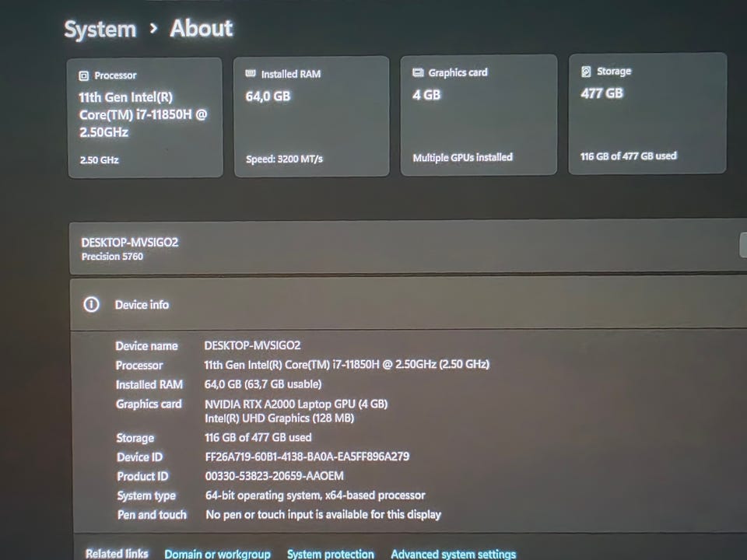This screenshot has width=747, height=560.
Task: Click "Intel(R) UHD Graphics (128 MB)" text
Action: (x=279, y=418)
